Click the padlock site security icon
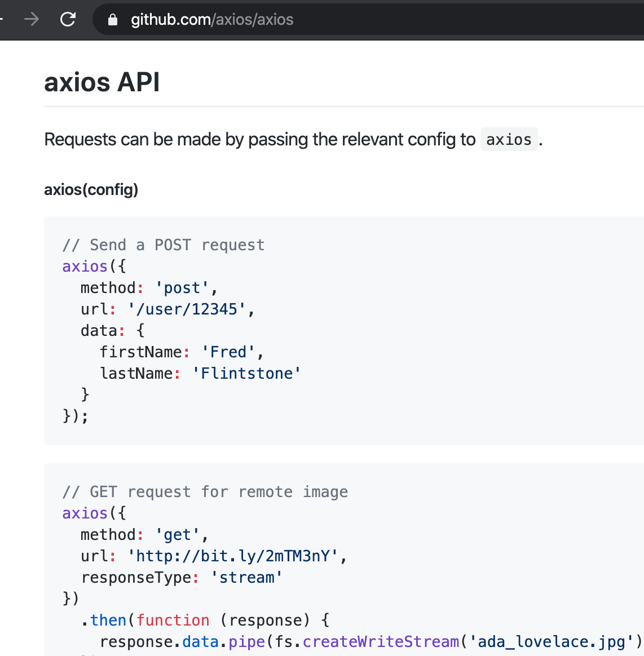Viewport: 644px width, 656px height. 113,20
